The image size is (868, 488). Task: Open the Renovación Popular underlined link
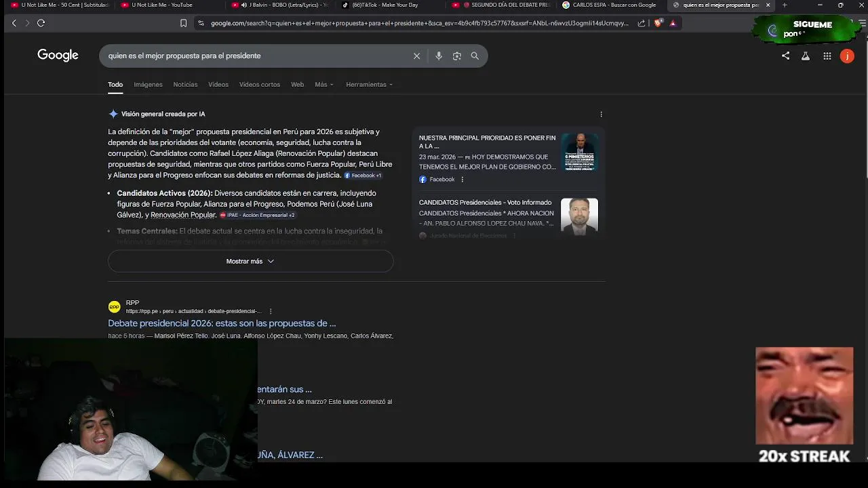point(183,215)
